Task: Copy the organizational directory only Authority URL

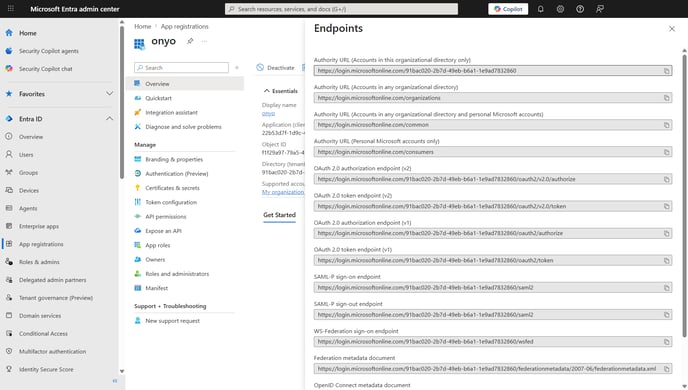Action: [x=666, y=71]
